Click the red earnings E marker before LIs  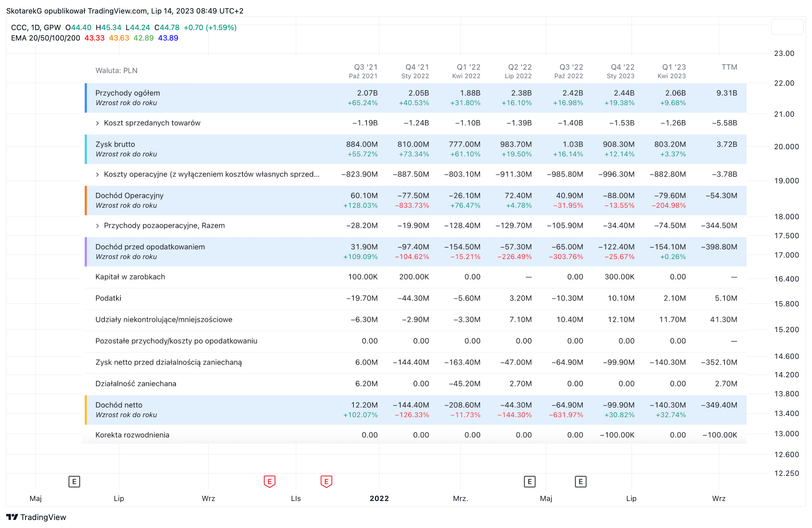coord(270,482)
